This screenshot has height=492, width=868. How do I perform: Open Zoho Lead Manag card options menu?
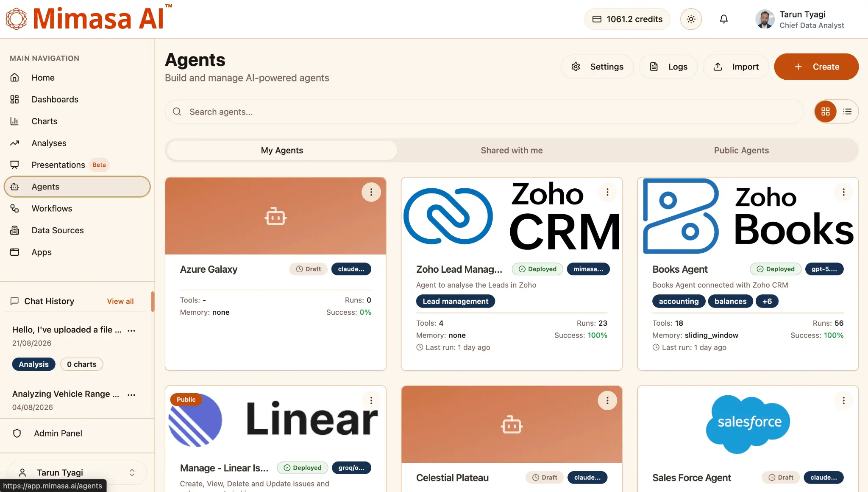click(607, 192)
